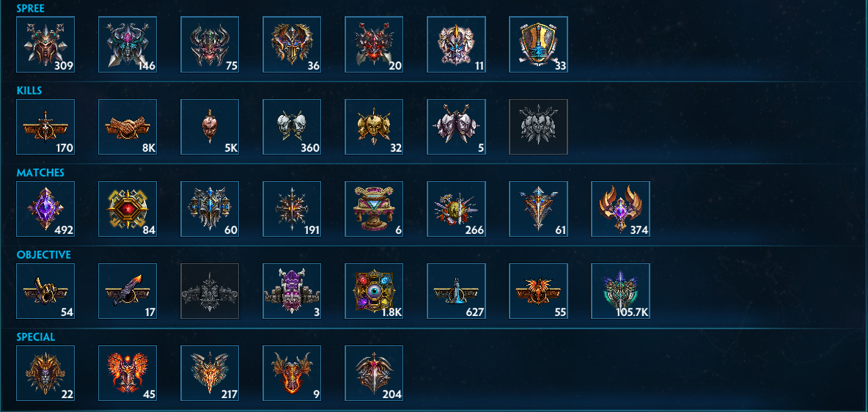Click the Spree achievement badge showing 309

point(45,44)
